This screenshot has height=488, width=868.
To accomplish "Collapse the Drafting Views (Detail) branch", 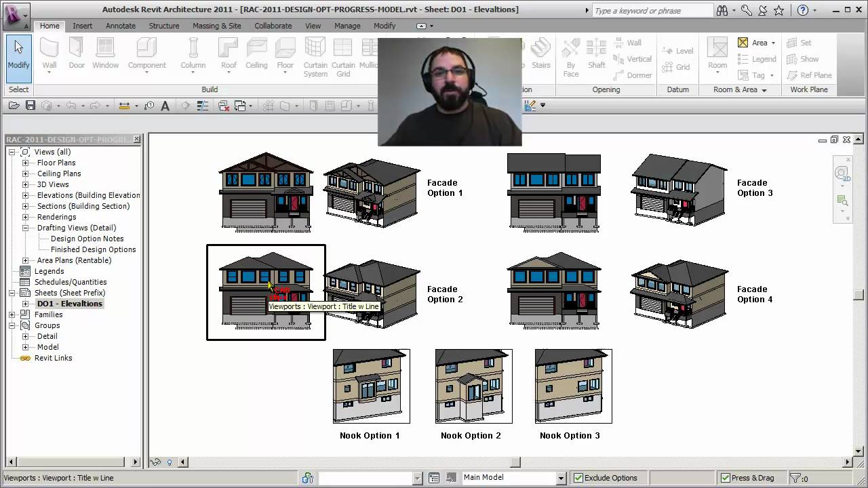I will click(x=24, y=228).
